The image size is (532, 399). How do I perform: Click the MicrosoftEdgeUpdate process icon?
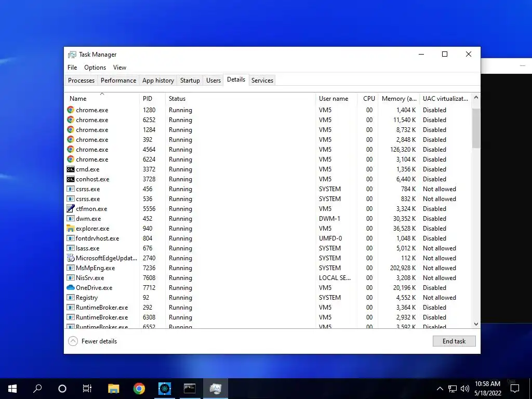tap(71, 258)
